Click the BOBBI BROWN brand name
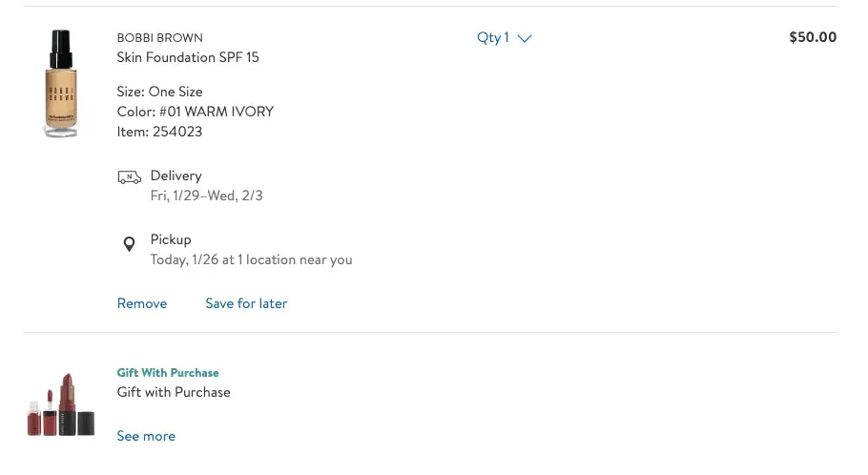The image size is (868, 475). 159,38
